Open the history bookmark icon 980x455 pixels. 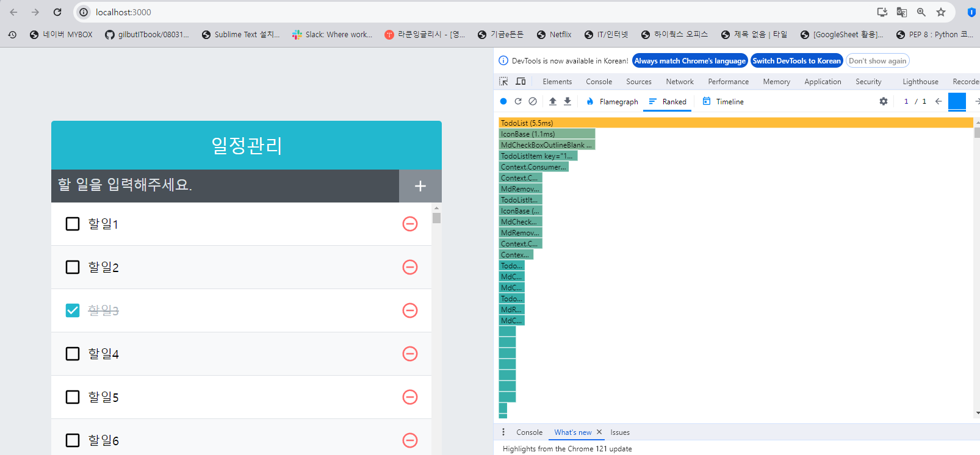12,35
